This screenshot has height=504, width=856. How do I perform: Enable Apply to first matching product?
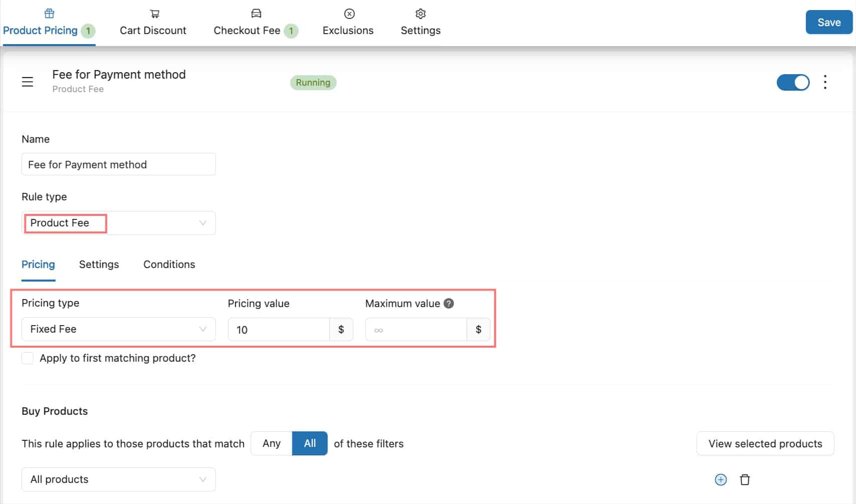(28, 358)
